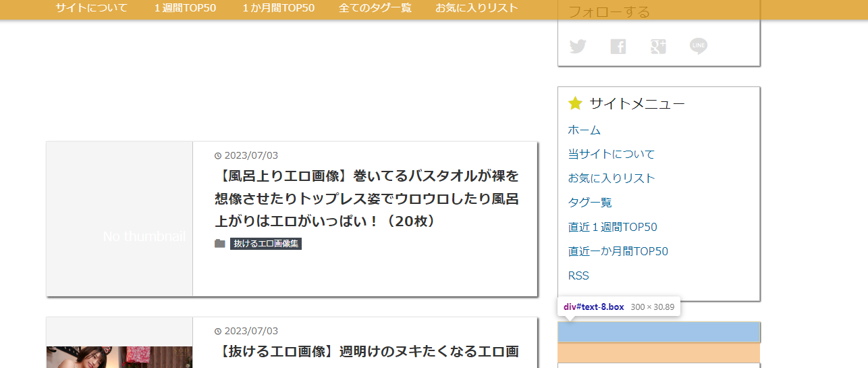Go to 全てのタグ一覧 in the top navigation
868x368 pixels.
tap(375, 8)
